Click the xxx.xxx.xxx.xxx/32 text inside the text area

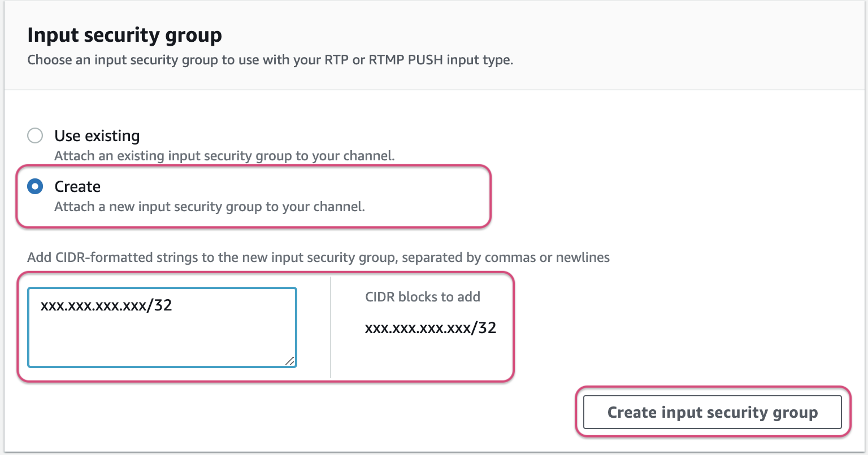[106, 306]
